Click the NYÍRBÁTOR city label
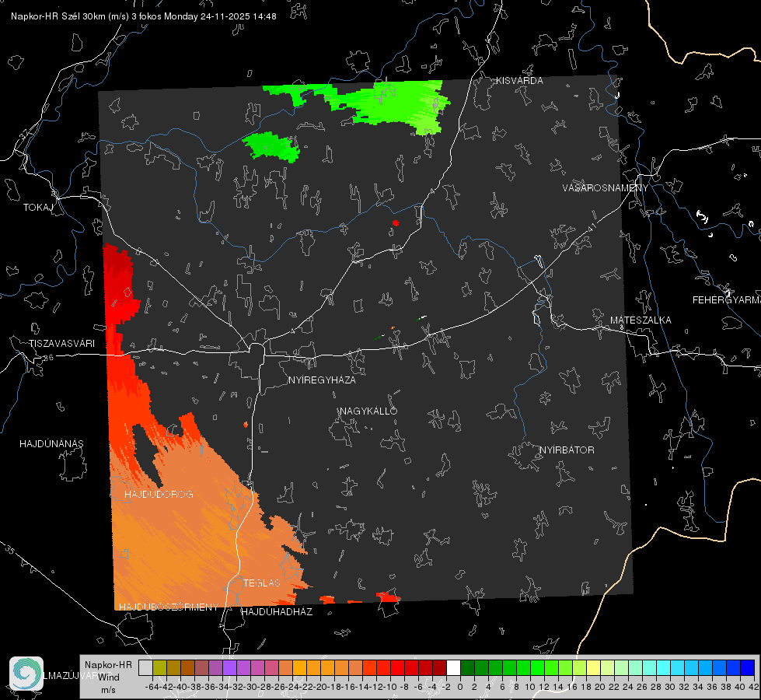 (567, 450)
